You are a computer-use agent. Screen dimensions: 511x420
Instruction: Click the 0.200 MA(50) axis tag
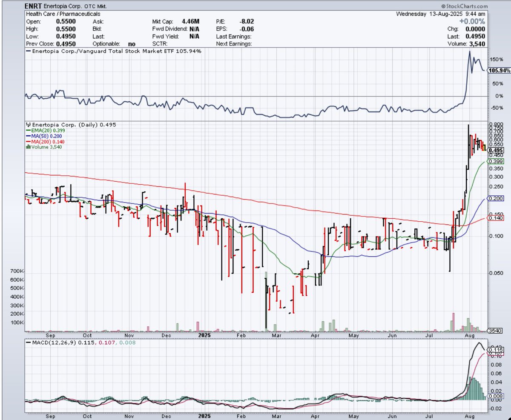click(x=496, y=199)
